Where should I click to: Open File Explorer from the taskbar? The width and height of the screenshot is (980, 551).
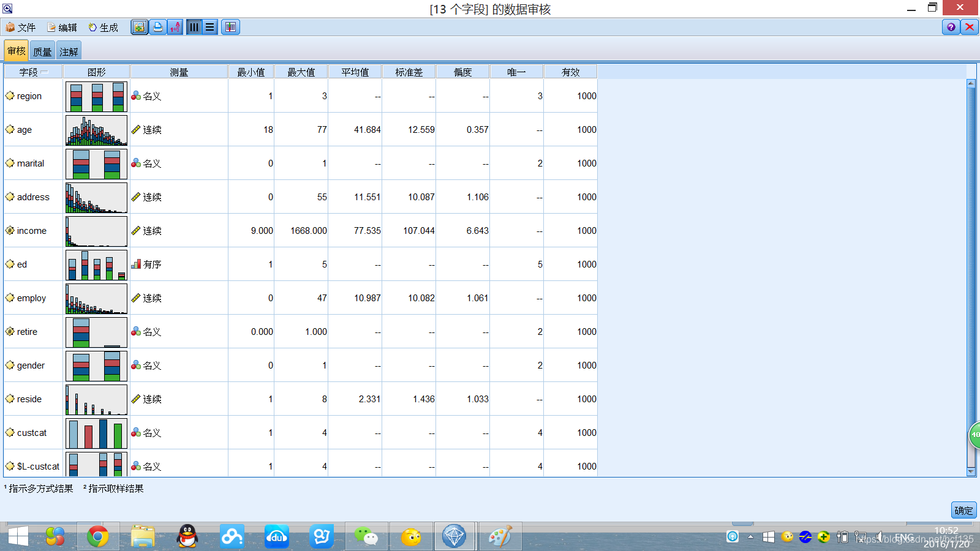click(143, 537)
